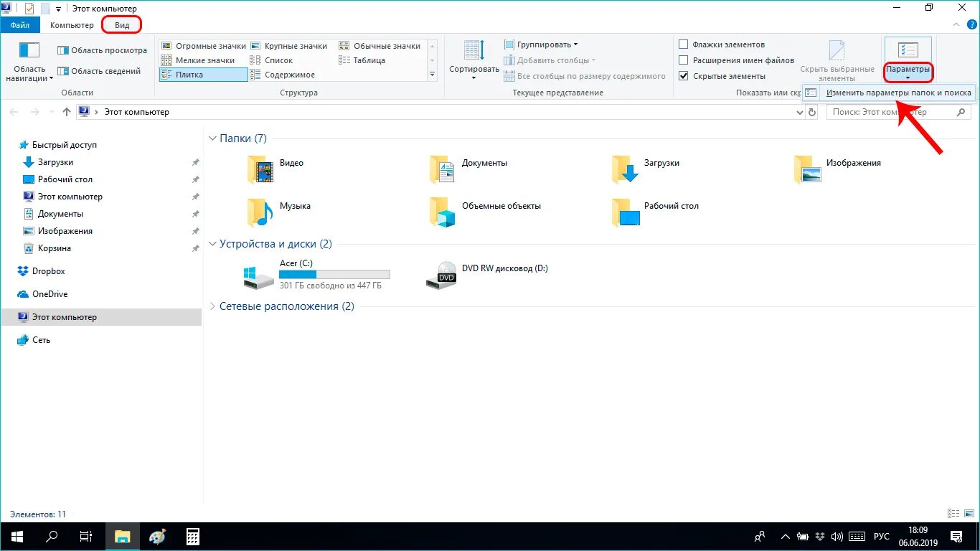The width and height of the screenshot is (980, 551).
Task: Select the DVD RW дисковод (D:) icon
Action: point(441,275)
